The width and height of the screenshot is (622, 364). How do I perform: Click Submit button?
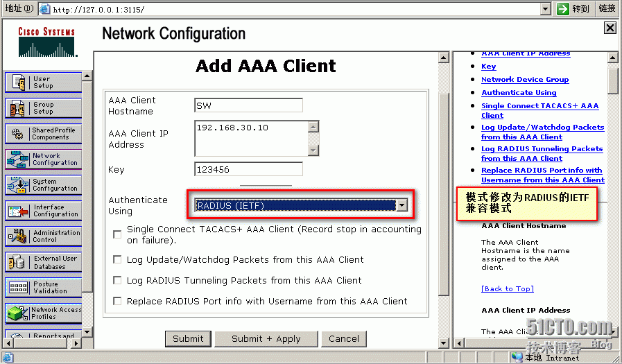(x=188, y=338)
